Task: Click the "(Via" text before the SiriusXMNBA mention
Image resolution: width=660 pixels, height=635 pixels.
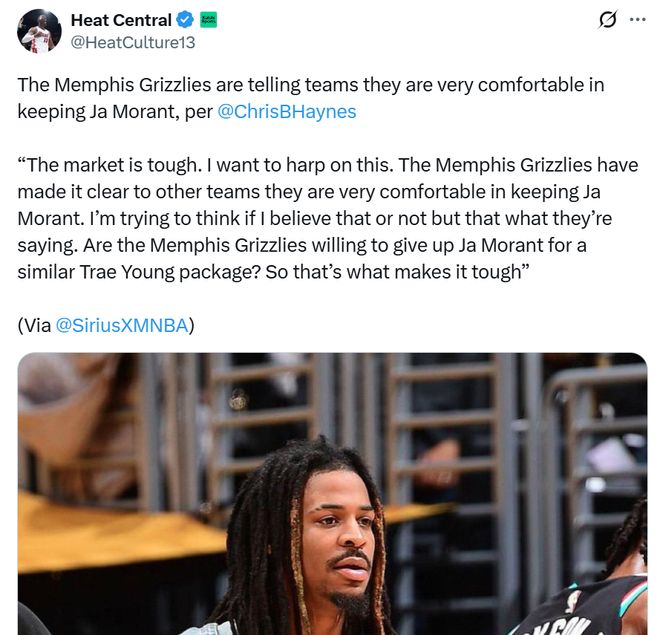Action: 34,325
